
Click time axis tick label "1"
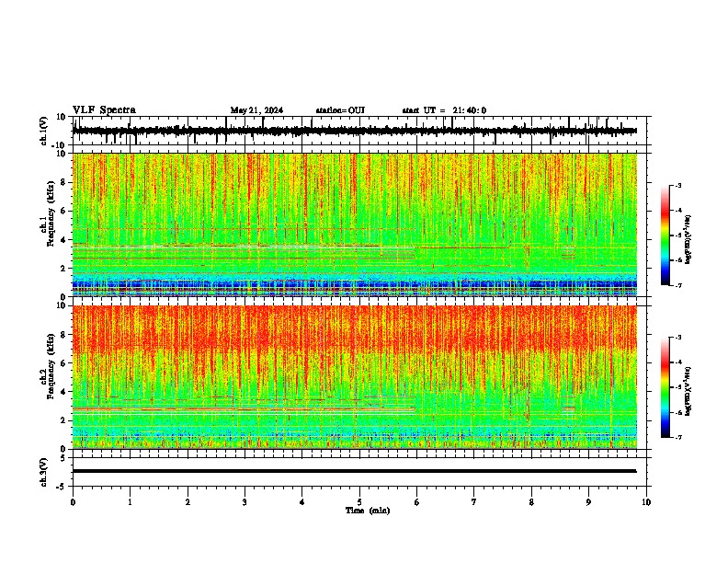[130, 502]
